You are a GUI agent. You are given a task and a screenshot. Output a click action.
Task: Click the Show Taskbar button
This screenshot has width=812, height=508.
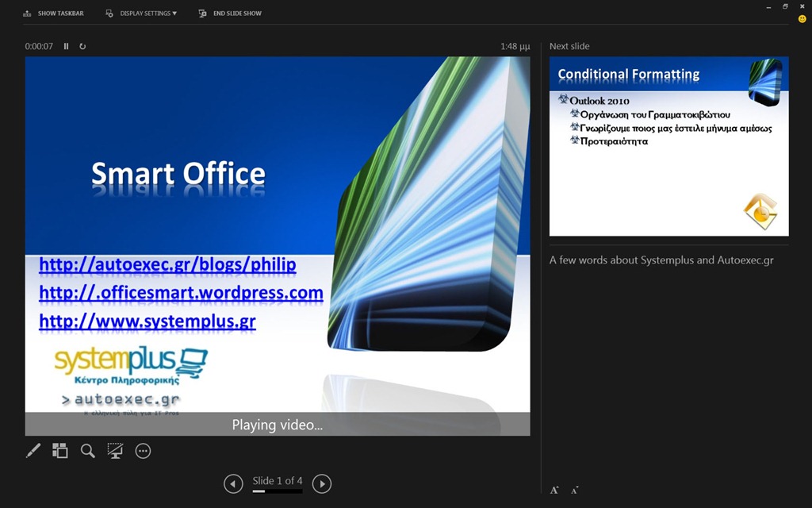click(53, 13)
